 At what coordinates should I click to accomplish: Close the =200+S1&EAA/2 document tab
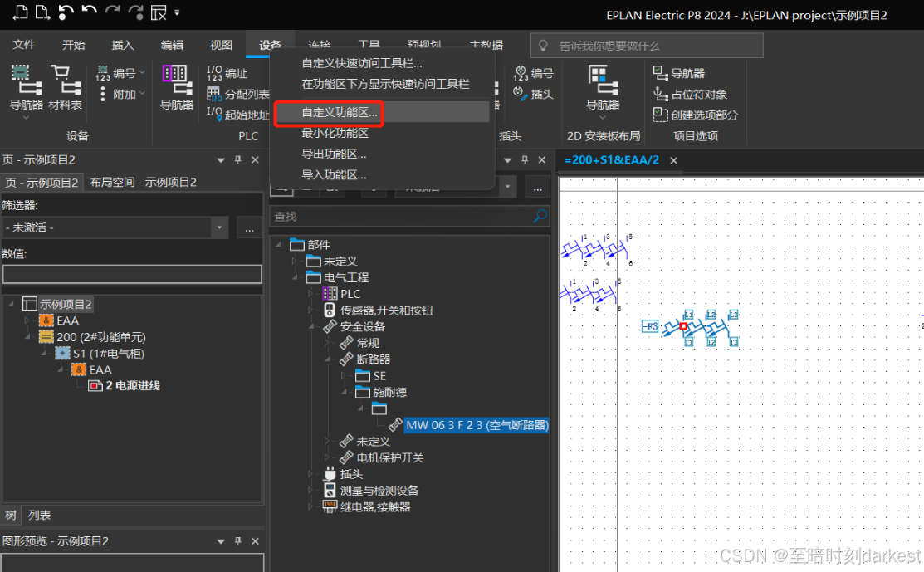(x=673, y=160)
